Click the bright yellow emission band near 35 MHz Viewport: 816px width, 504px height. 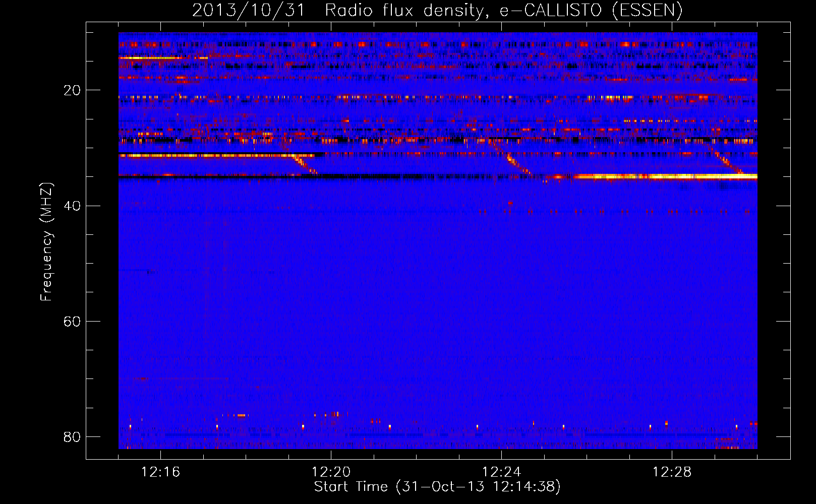[666, 176]
